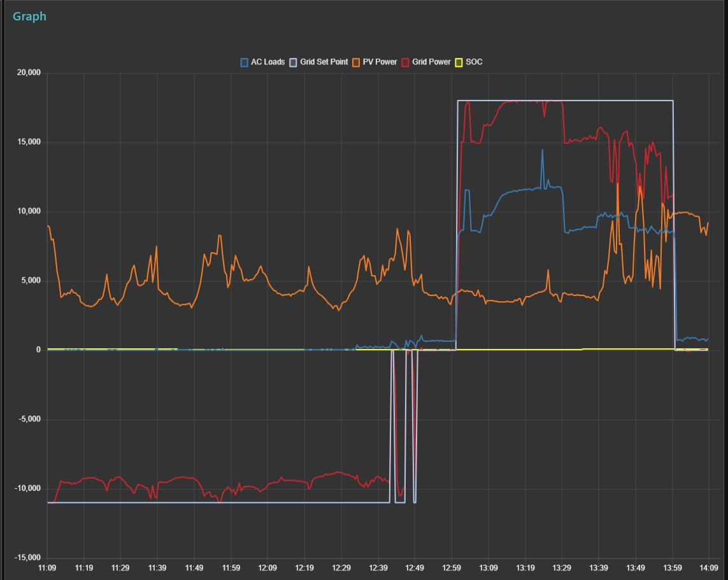Screen dimensions: 728x580
Task: Click the 13:19 time axis label
Action: (525, 568)
